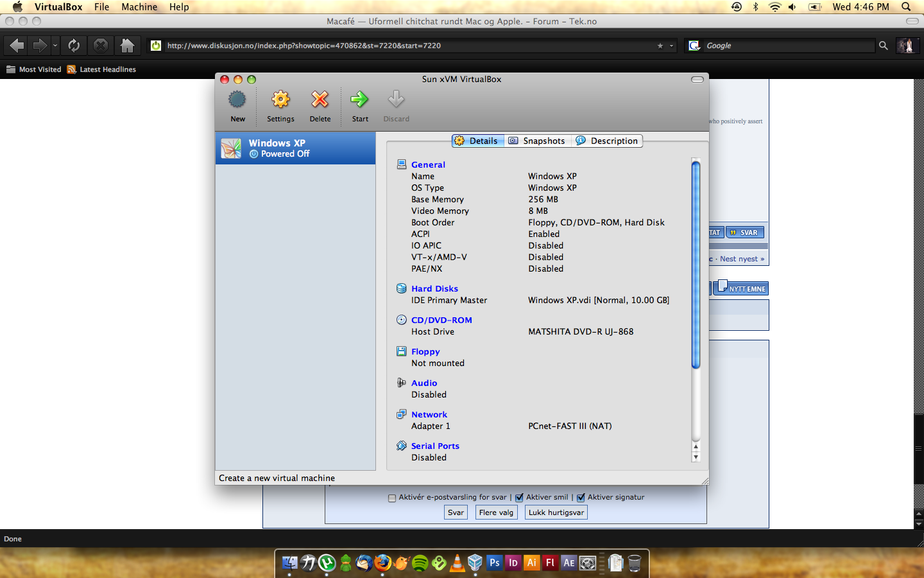The width and height of the screenshot is (924, 578).
Task: Click the SVAR reply button on forum page
Action: click(744, 232)
